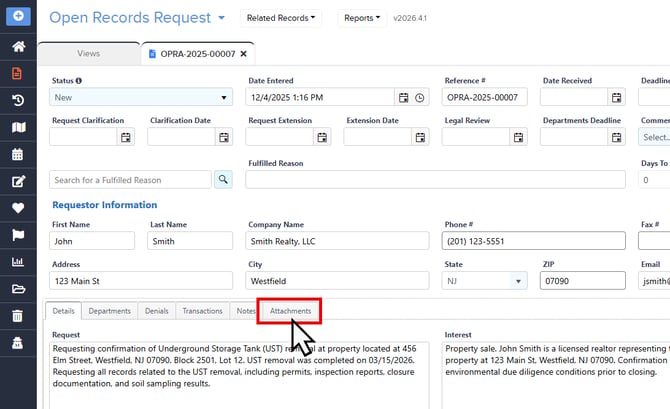Image resolution: width=670 pixels, height=409 pixels.
Task: Click the Last Name field containing Smith
Action: (190, 241)
